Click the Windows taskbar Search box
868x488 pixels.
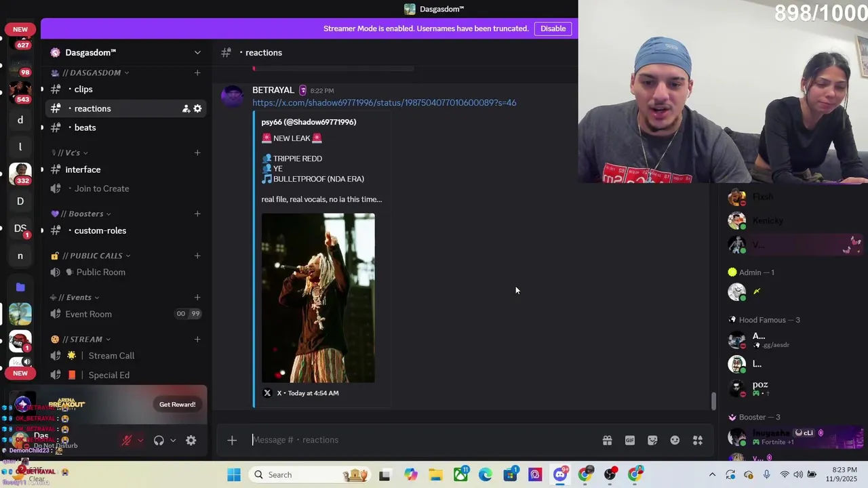(x=311, y=474)
